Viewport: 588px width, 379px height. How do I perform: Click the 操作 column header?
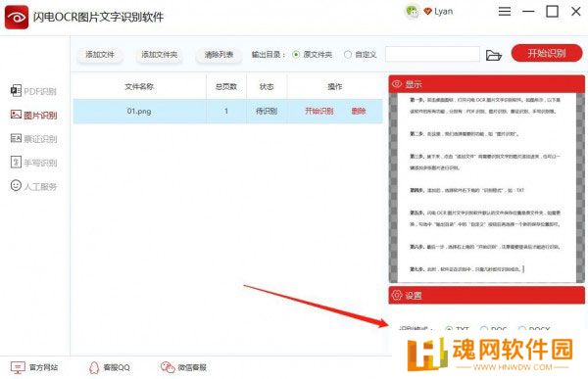pyautogui.click(x=335, y=86)
